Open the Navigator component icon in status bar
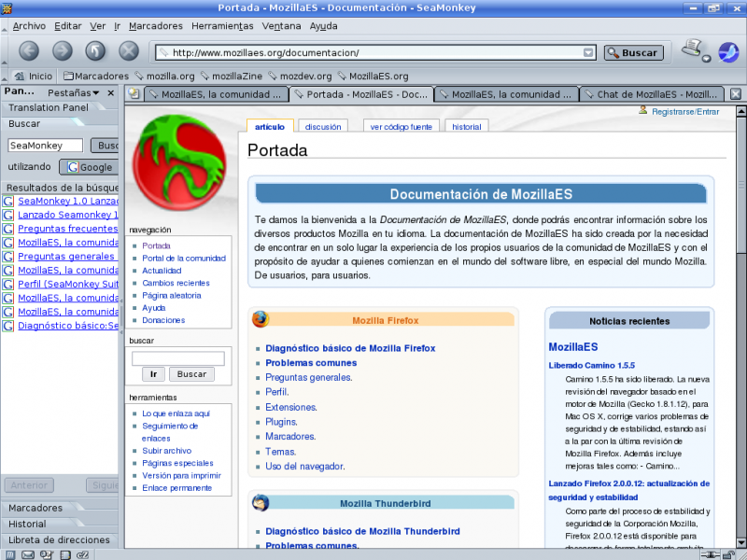This screenshot has height=560, width=747. [x=10, y=554]
